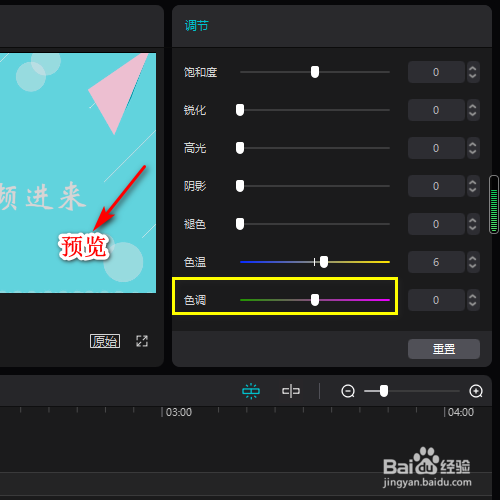
Task: Decrease 色温 with stepper down arrow
Action: [x=473, y=266]
